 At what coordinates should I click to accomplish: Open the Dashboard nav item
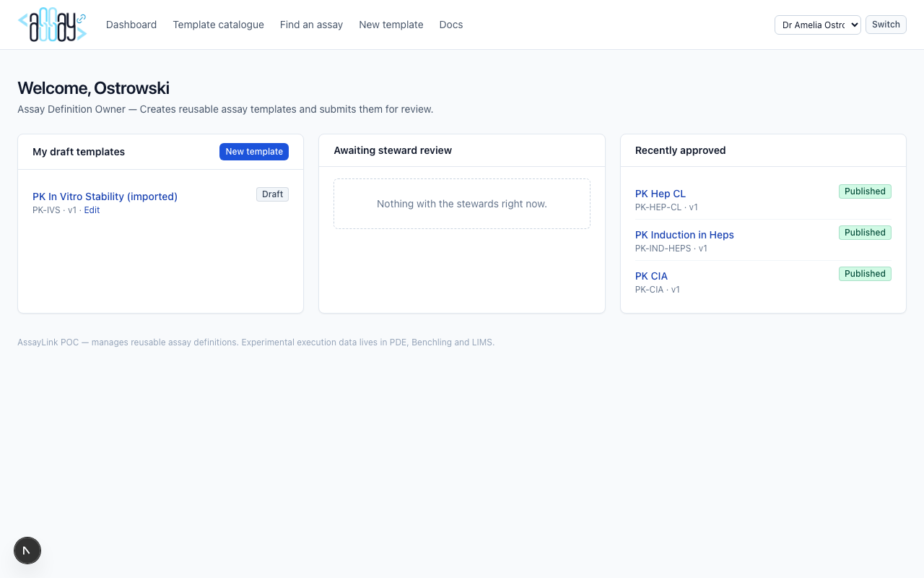point(131,25)
